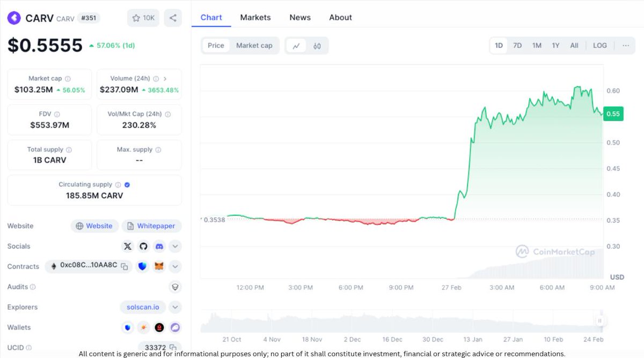Set chart range to 1D
The width and height of the screenshot is (644, 358).
pos(499,46)
